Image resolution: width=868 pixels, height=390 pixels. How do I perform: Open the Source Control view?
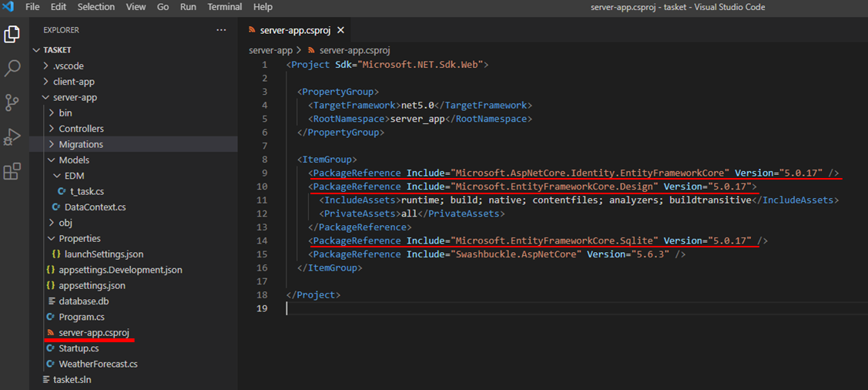point(12,103)
